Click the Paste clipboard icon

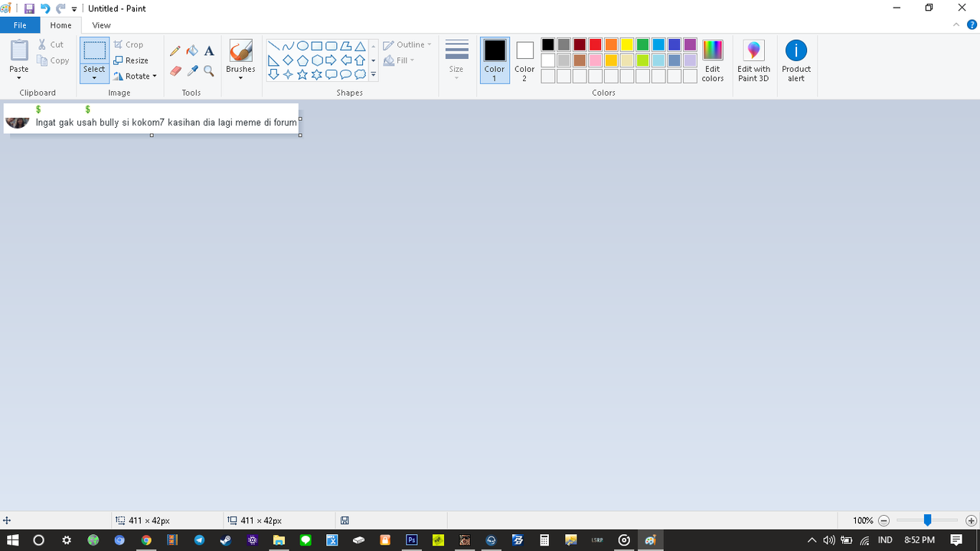pos(19,51)
